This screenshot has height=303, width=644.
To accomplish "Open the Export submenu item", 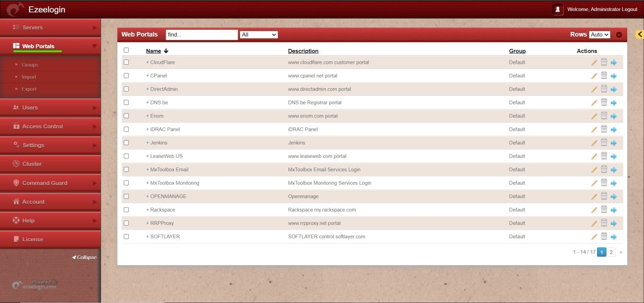I will tap(29, 89).
